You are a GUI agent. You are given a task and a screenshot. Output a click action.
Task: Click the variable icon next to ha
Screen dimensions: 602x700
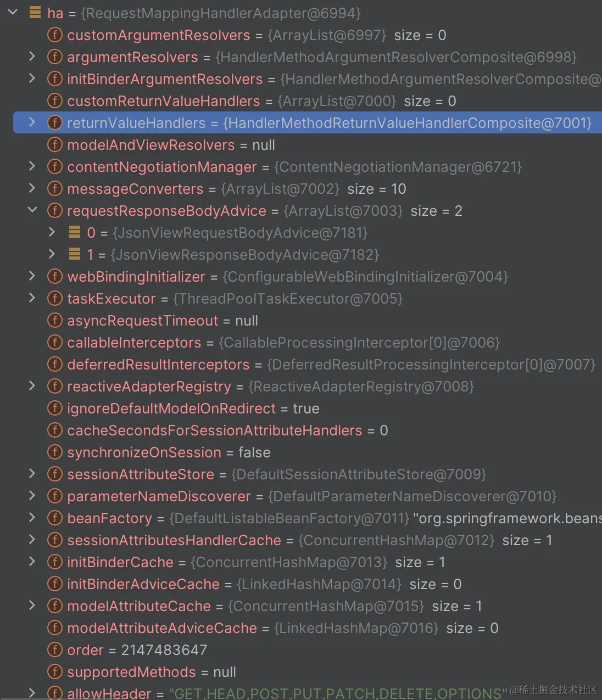pyautogui.click(x=35, y=13)
